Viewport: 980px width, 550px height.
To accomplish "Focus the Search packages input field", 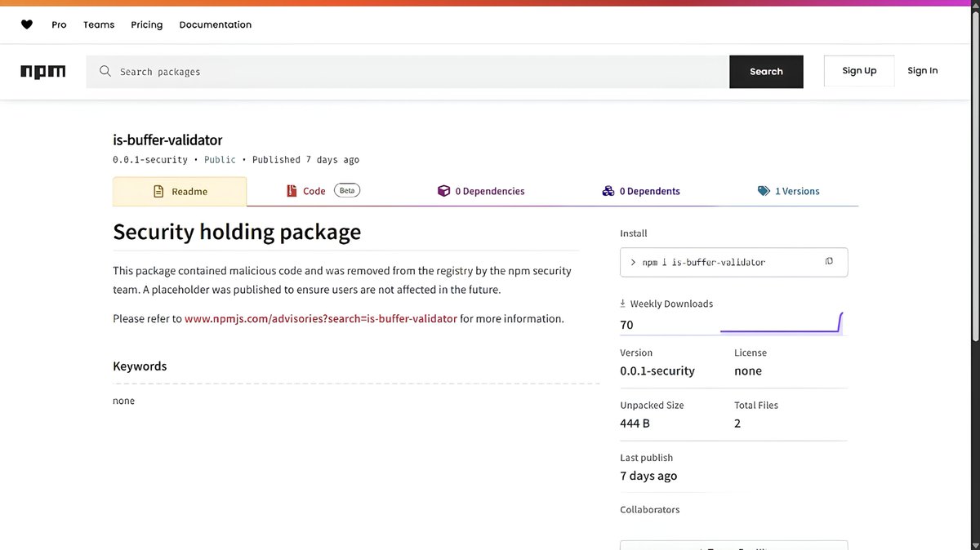I will [x=408, y=72].
